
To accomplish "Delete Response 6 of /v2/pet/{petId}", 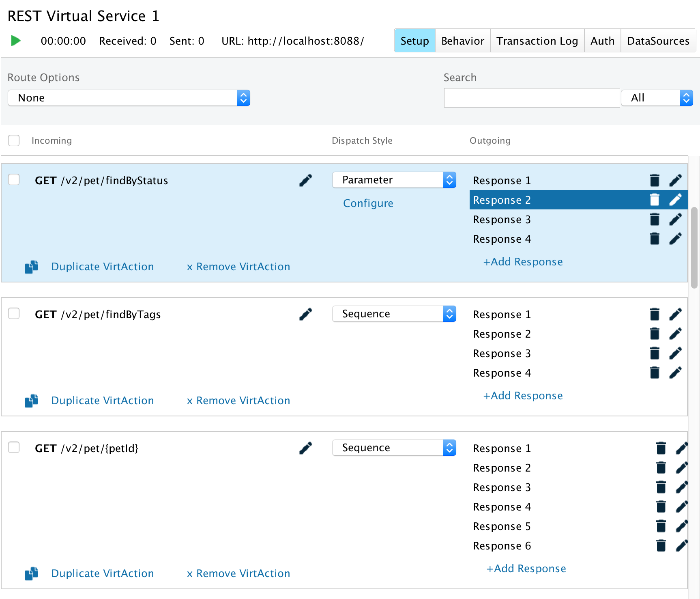I will (x=661, y=546).
